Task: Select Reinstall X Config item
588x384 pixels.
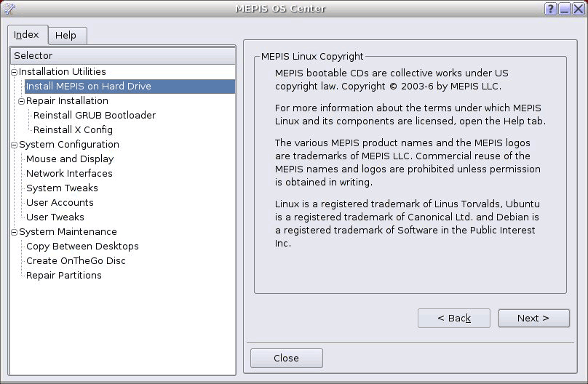Action: (x=73, y=129)
